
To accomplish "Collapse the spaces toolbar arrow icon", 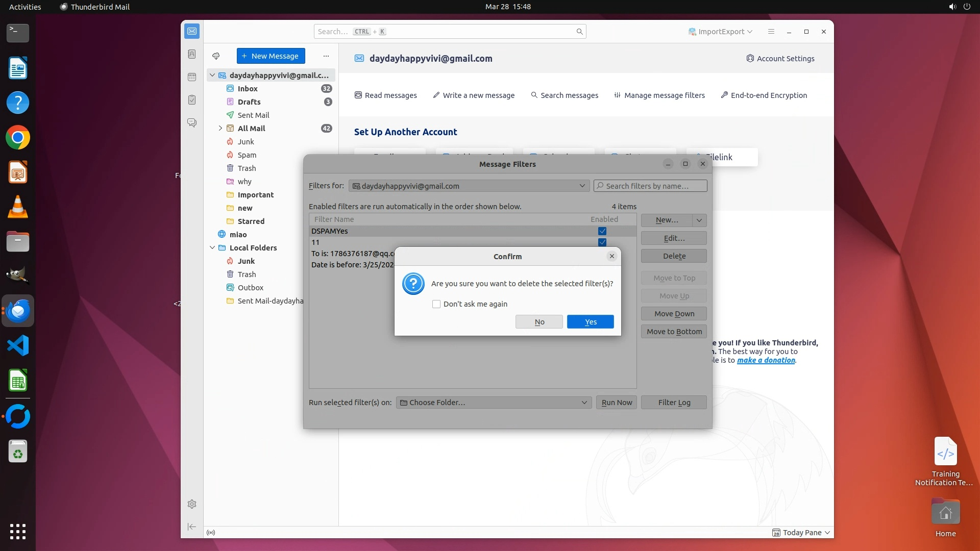I will pyautogui.click(x=192, y=527).
